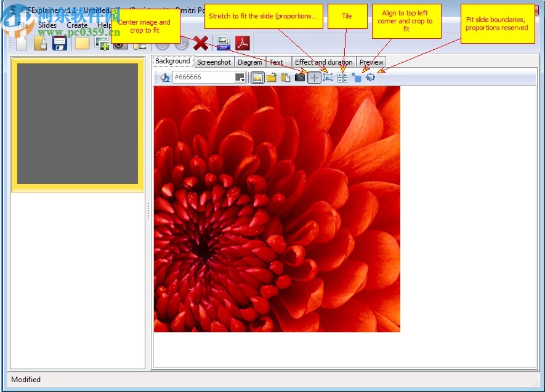This screenshot has height=392, width=545.
Task: Create a new blank document
Action: (22, 44)
